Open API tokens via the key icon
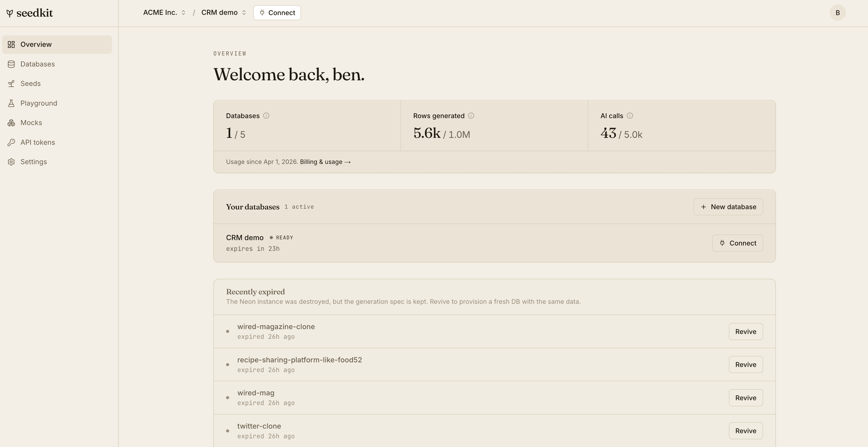Viewport: 868px width, 447px height. (x=12, y=142)
